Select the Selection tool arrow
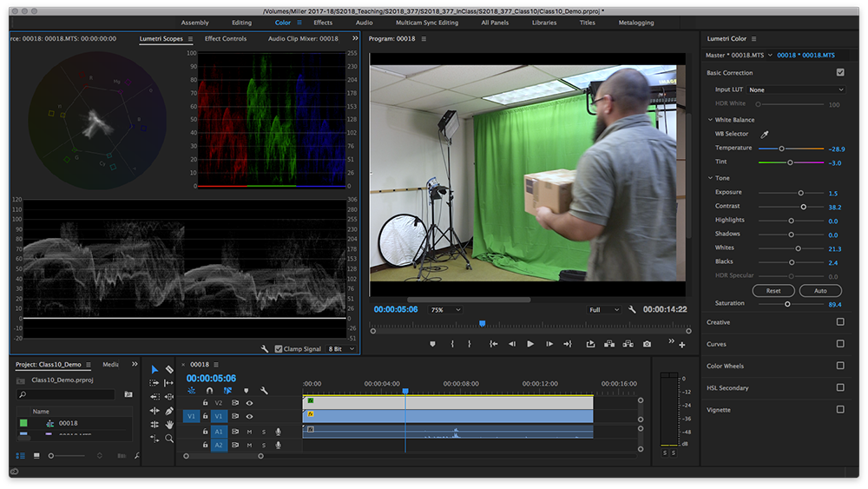The height and width of the screenshot is (489, 868). pyautogui.click(x=155, y=369)
